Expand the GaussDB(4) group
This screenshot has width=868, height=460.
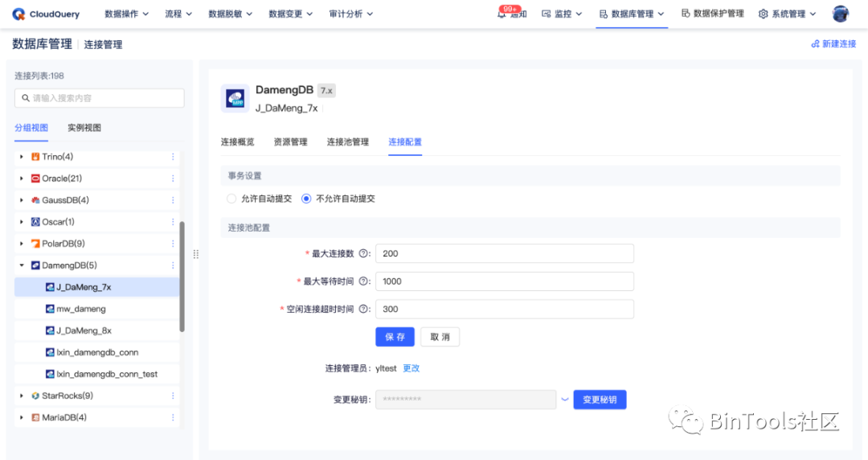coord(22,200)
